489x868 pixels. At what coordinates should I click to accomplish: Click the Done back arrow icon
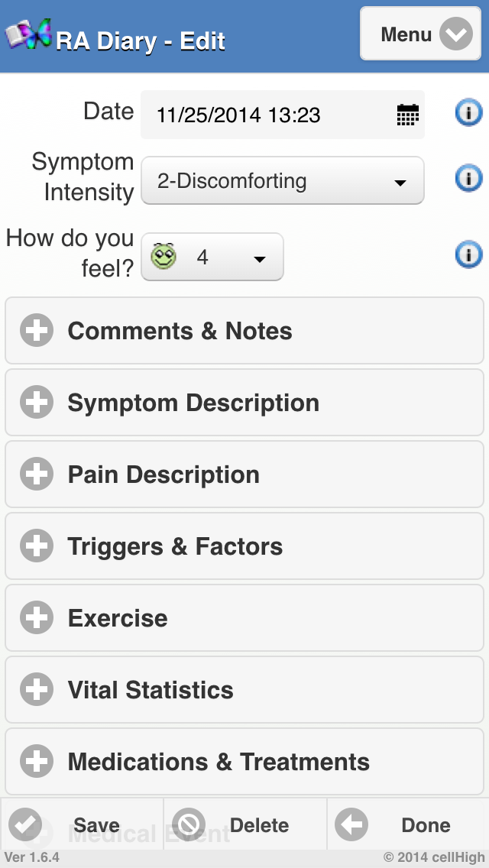pos(351,824)
